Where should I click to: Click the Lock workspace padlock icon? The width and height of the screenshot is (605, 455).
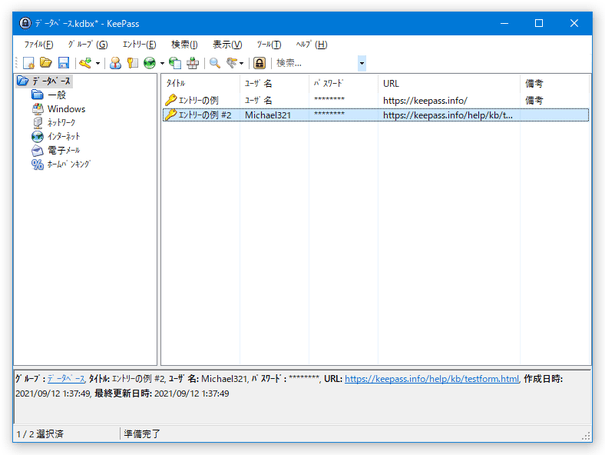[260, 63]
